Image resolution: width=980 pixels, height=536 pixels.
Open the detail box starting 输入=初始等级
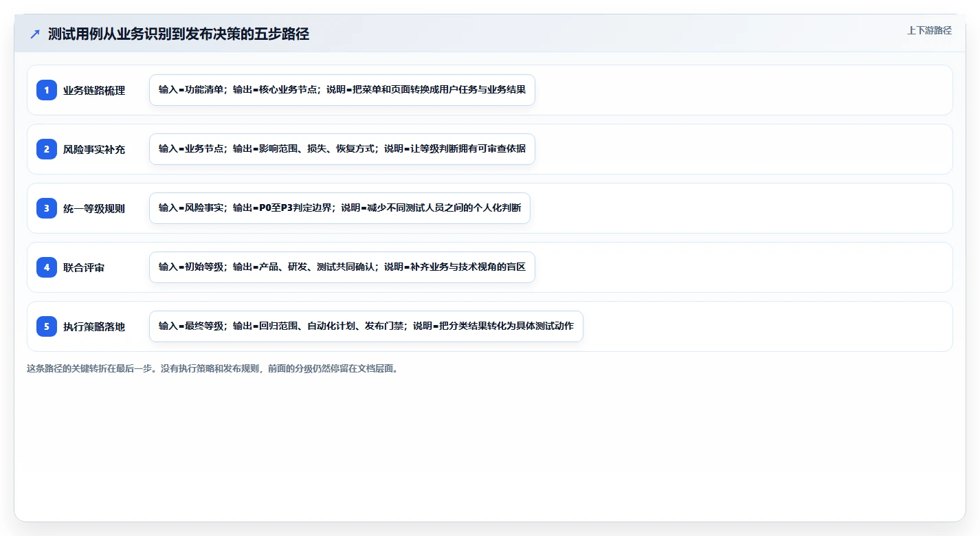(x=342, y=267)
